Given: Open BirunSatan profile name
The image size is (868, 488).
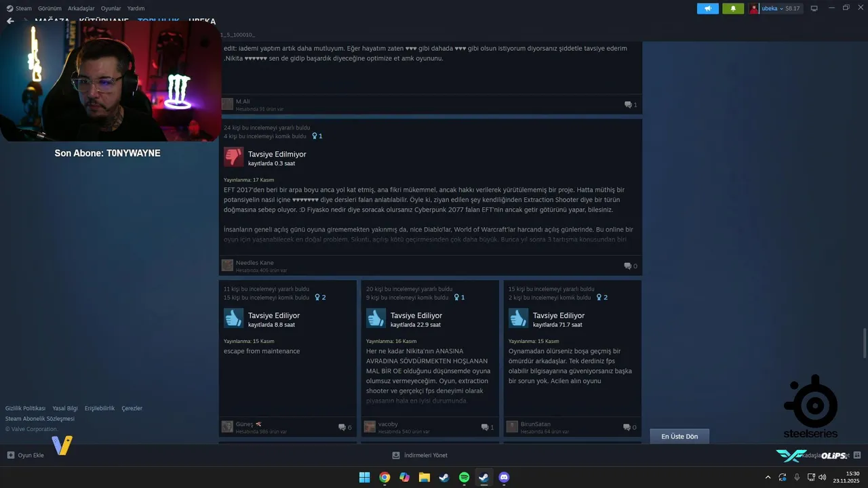Looking at the screenshot, I should pyautogui.click(x=536, y=424).
